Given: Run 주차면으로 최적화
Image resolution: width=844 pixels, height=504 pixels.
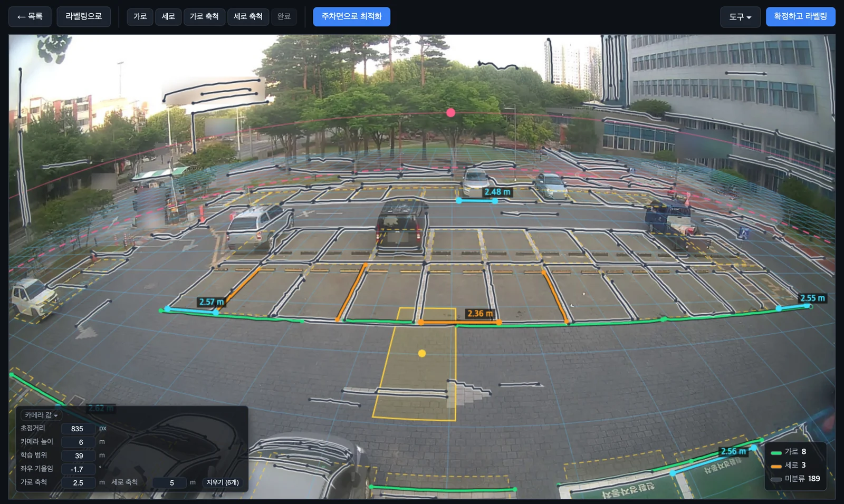Looking at the screenshot, I should (x=351, y=16).
